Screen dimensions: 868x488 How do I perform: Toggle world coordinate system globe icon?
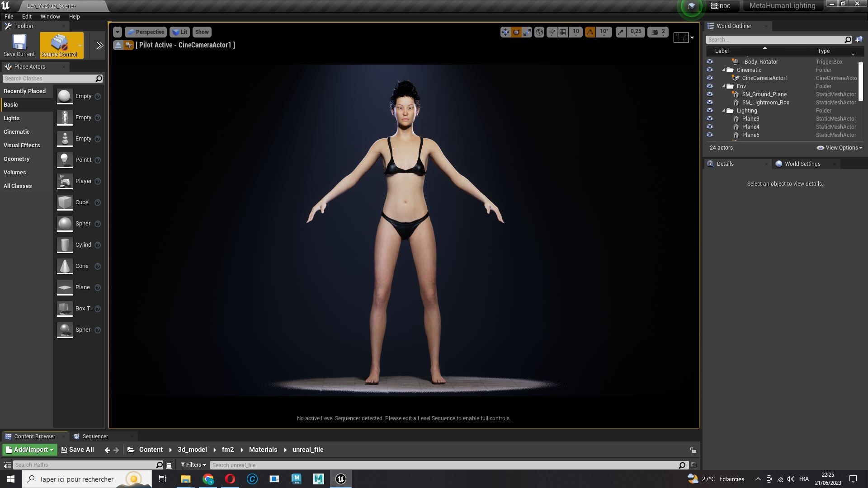click(x=539, y=32)
